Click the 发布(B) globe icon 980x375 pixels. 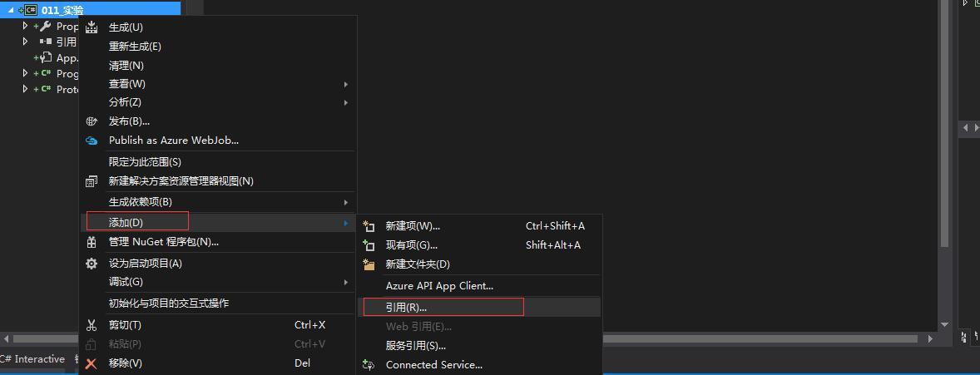(92, 121)
